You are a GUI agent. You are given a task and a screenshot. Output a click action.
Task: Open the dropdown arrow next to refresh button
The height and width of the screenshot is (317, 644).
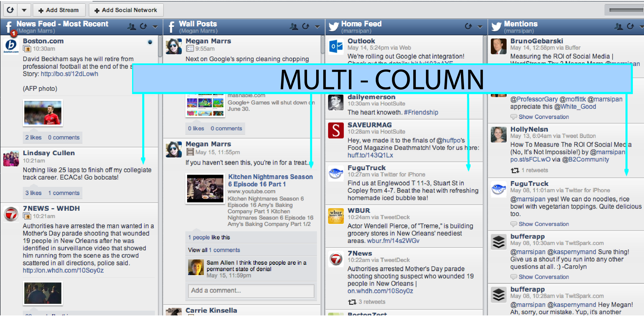(x=24, y=10)
